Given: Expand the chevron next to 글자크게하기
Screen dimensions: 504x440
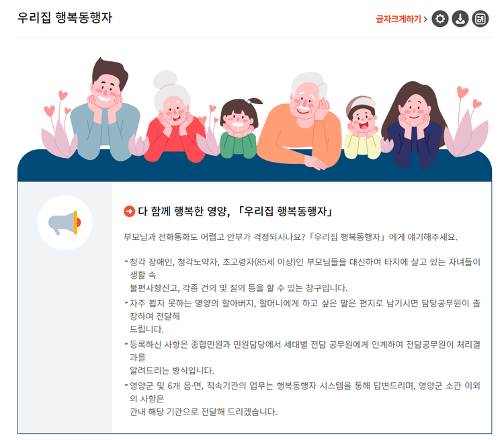Looking at the screenshot, I should 425,19.
